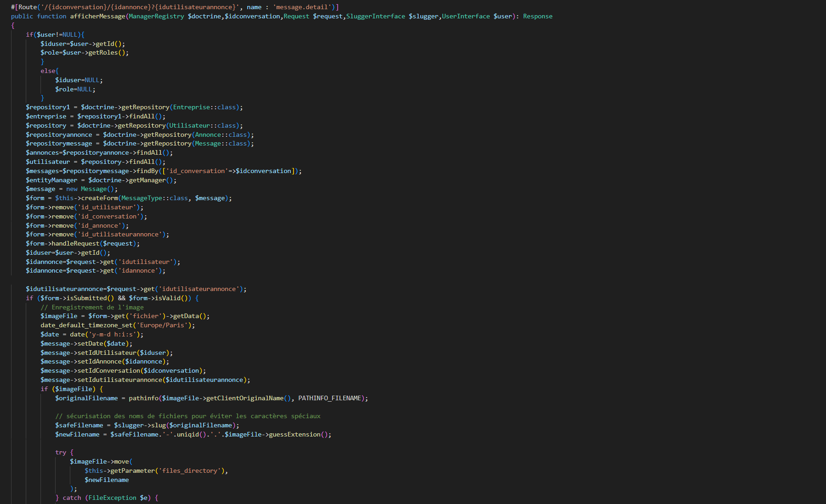The image size is (826, 504).
Task: Click $form->remove('id_utilisateur'); line
Action: 85,207
